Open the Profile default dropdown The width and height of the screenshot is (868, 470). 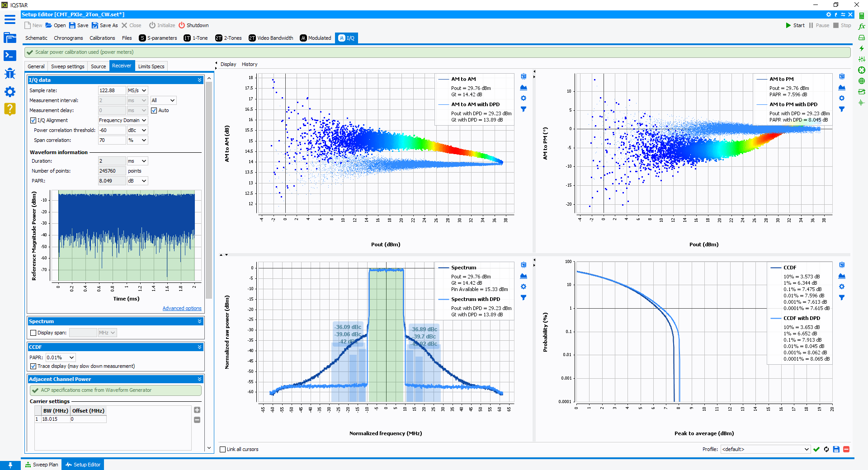click(x=765, y=449)
